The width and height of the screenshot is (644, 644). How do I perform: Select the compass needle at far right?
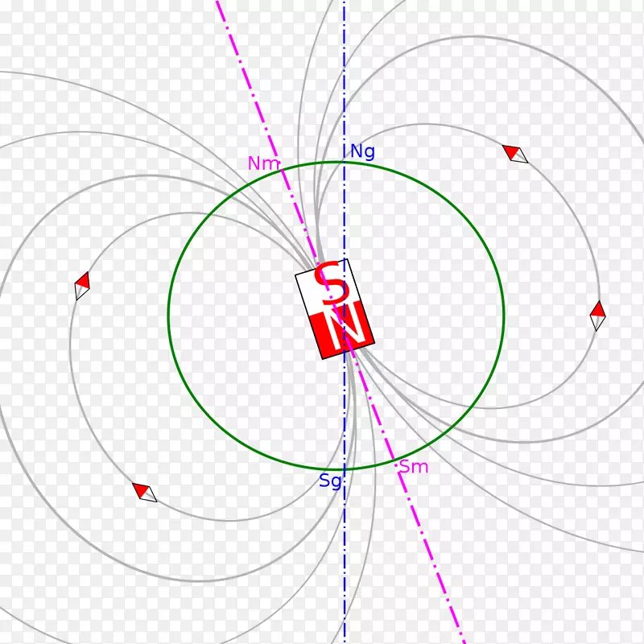(x=597, y=316)
